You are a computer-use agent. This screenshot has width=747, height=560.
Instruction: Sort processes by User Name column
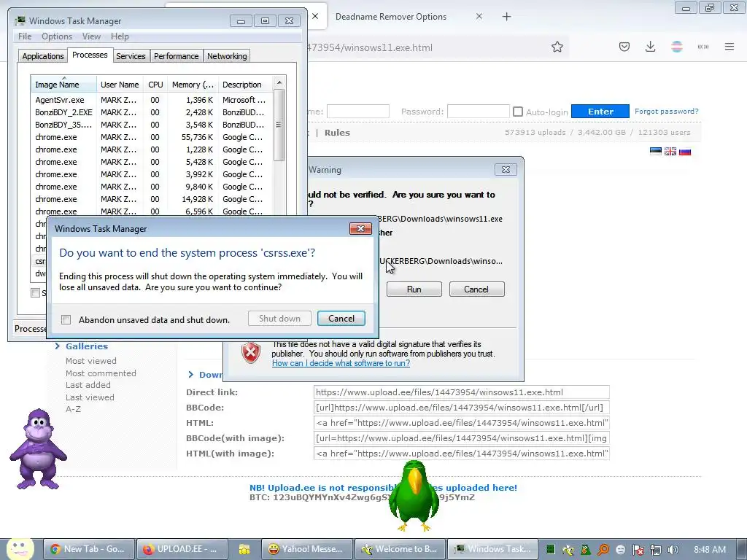coord(120,85)
